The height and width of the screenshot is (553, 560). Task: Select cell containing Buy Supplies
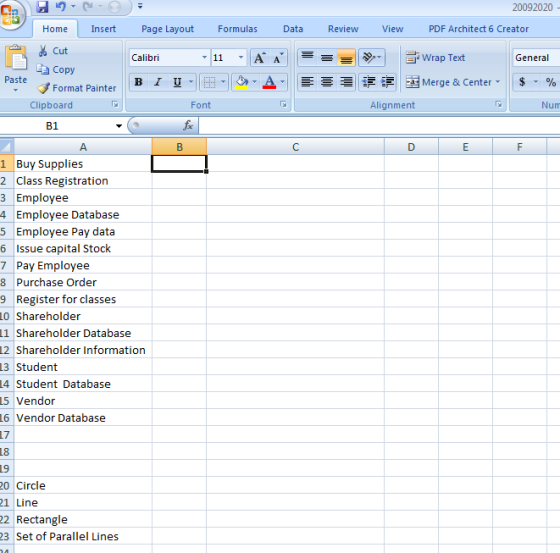point(83,164)
